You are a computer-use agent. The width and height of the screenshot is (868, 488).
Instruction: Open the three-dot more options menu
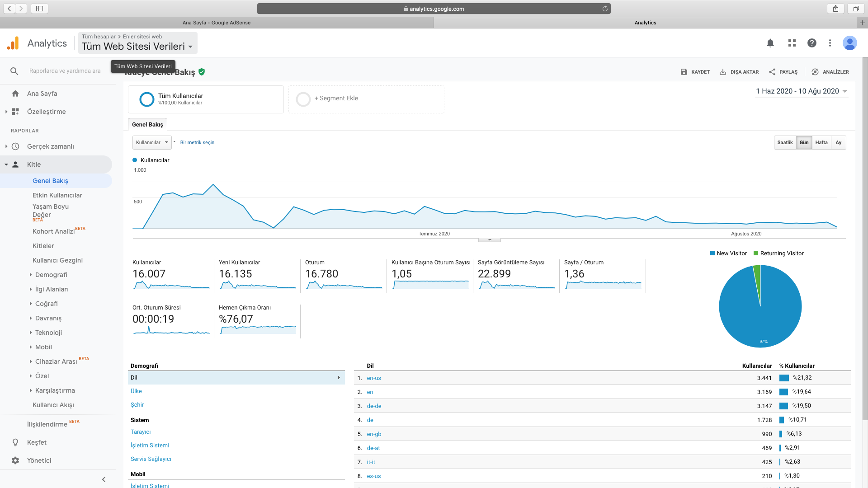(x=830, y=43)
